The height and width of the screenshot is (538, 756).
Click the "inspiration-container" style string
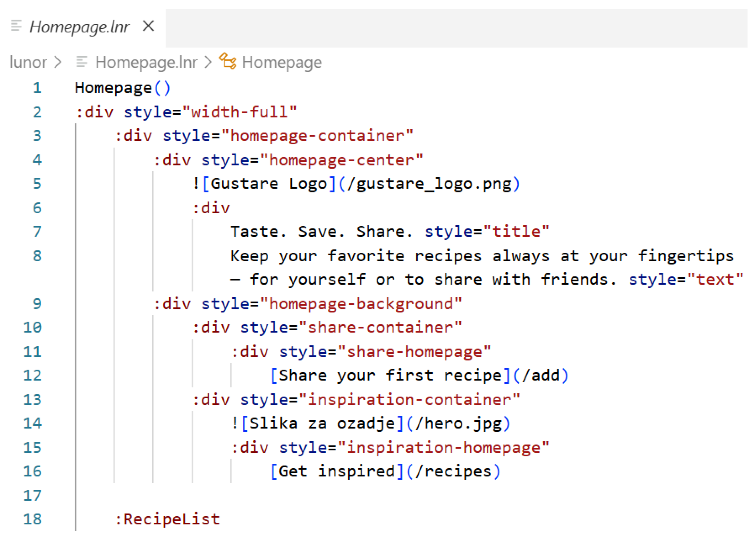(409, 400)
